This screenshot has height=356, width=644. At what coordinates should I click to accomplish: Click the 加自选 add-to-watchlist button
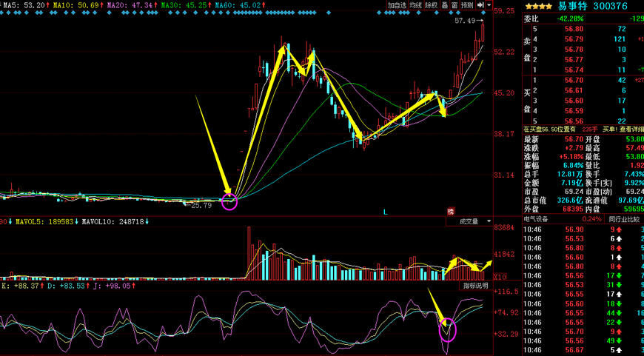click(398, 5)
